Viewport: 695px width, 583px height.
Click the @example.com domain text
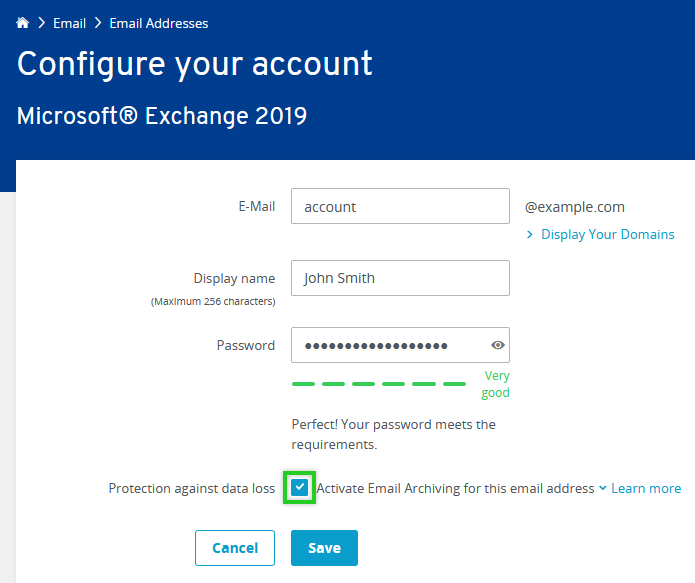tap(575, 207)
